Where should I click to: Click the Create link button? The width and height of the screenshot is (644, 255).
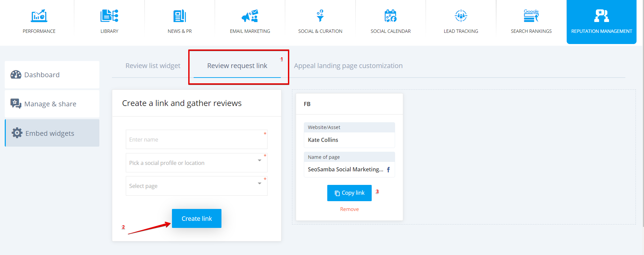197,218
